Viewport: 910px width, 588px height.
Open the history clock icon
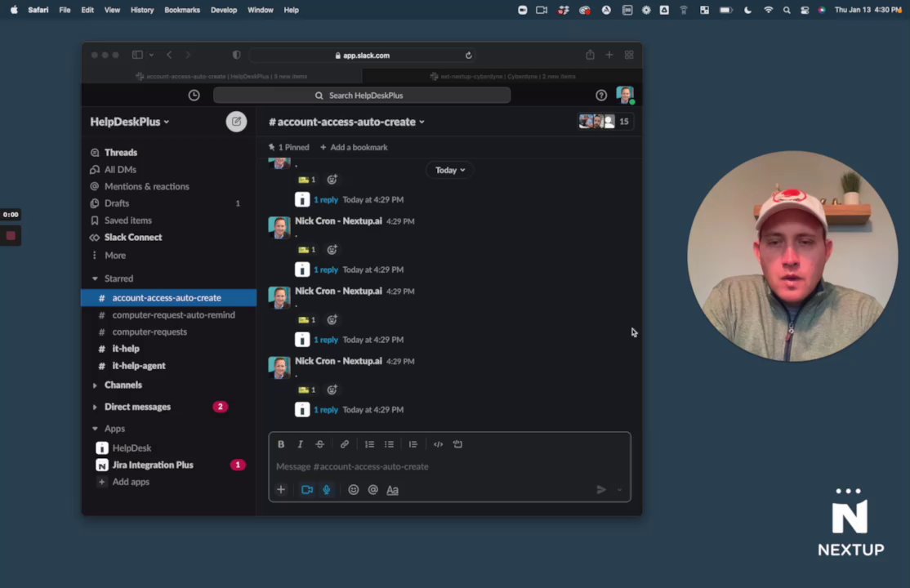(x=194, y=96)
